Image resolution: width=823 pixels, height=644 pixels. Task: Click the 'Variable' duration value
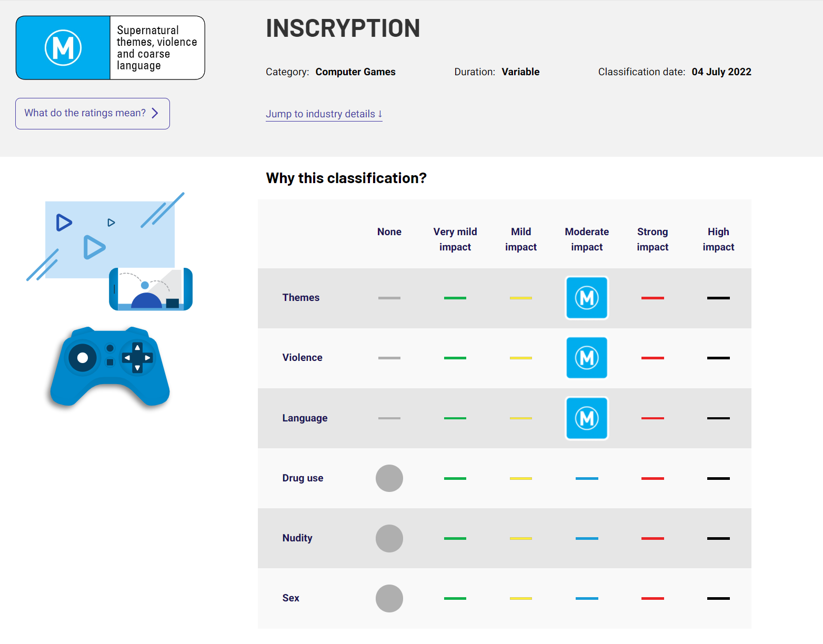point(520,72)
